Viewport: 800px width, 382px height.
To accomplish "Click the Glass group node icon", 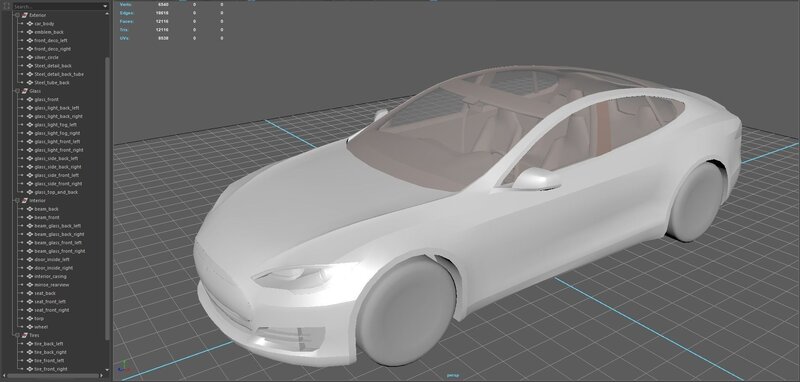I will [24, 91].
